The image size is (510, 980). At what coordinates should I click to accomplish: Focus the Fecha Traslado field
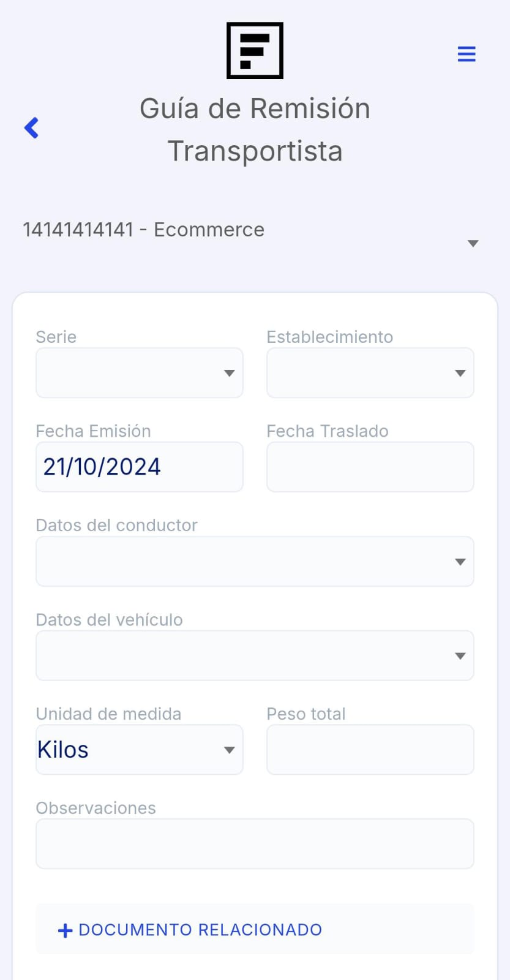click(x=370, y=467)
